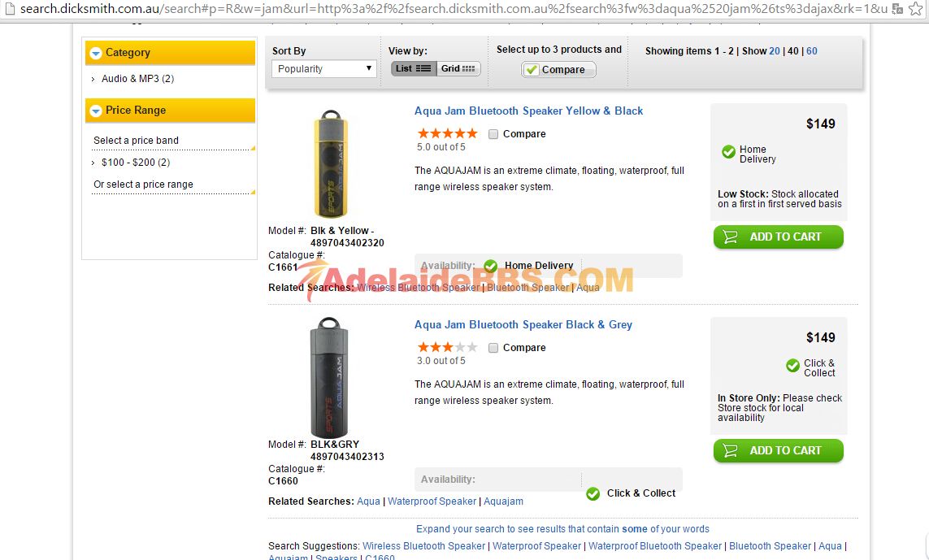
Task: Open Aqua Jam Bluetooth Speaker Black & Grey link
Action: point(523,325)
